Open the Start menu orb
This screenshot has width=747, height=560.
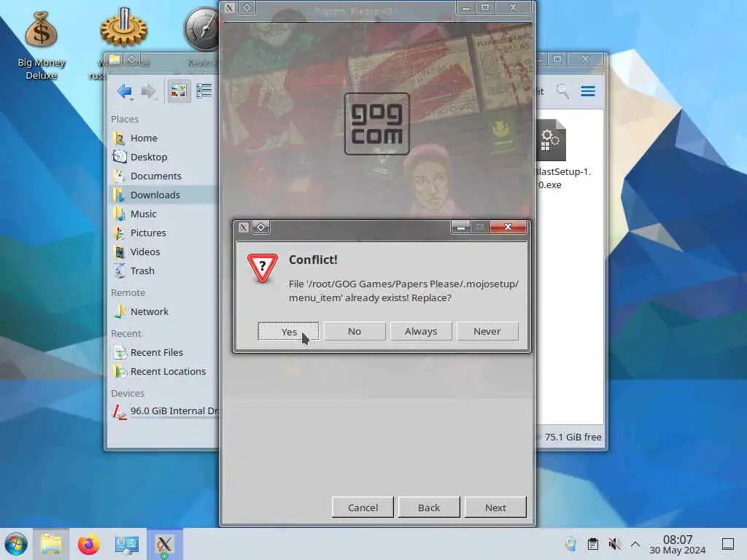pyautogui.click(x=16, y=544)
